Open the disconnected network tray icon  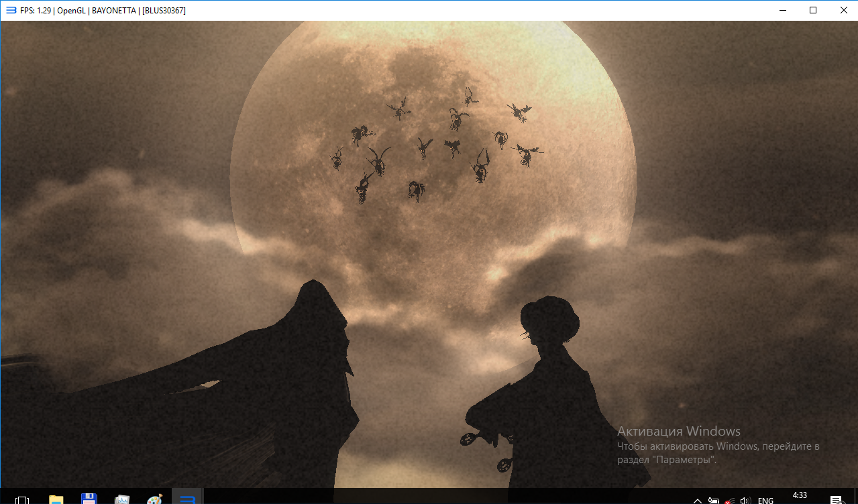coord(729,500)
